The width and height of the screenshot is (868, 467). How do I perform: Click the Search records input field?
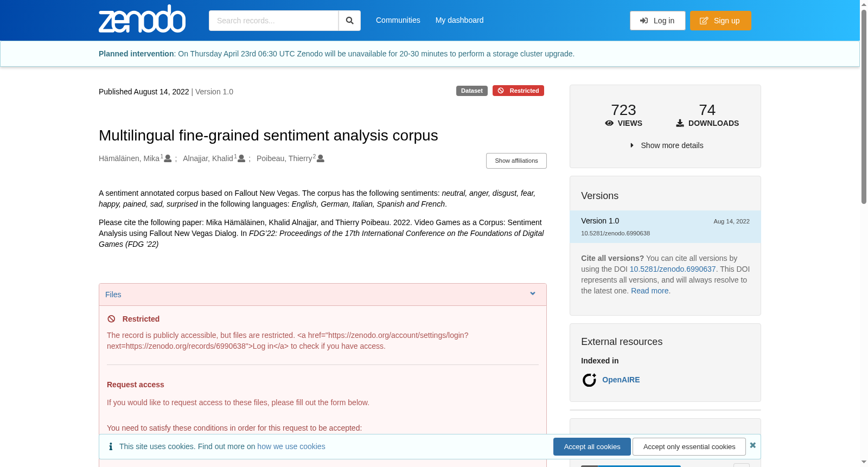pyautogui.click(x=273, y=21)
